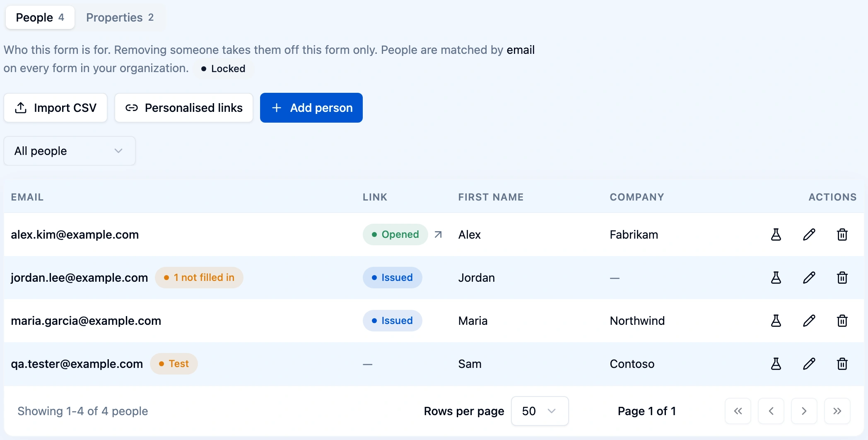The height and width of the screenshot is (440, 868).
Task: Delete the qa.tester@example.com row with the trash icon
Action: 842,364
